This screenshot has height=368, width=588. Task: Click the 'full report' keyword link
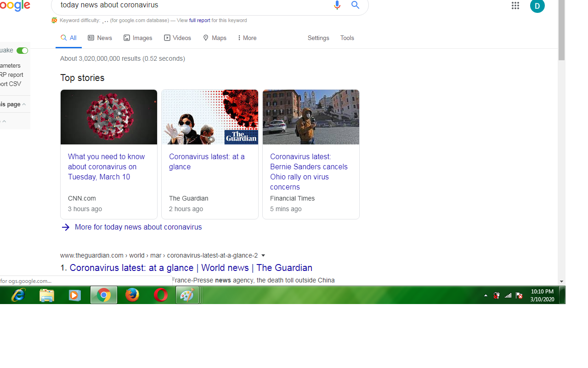200,20
